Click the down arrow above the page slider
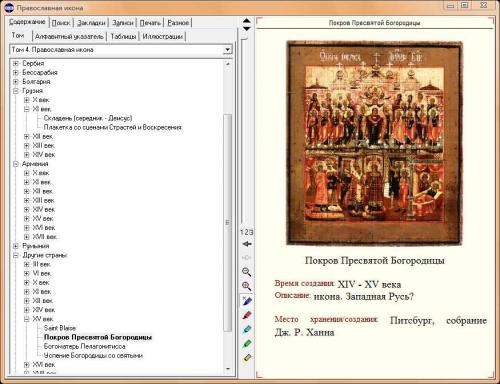Image resolution: width=500 pixels, height=384 pixels. coord(247,29)
